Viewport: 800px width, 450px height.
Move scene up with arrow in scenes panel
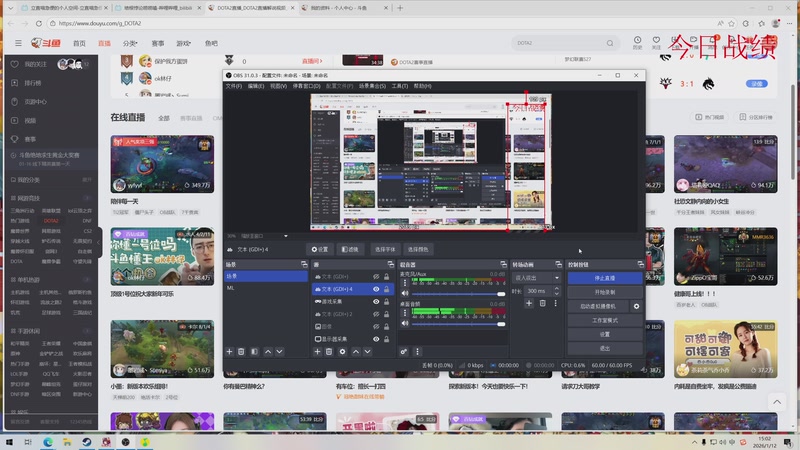pos(268,352)
